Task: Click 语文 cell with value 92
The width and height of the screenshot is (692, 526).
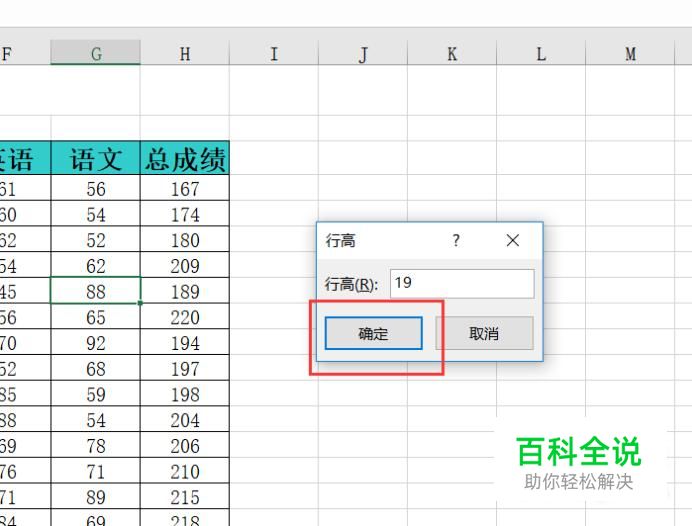Action: click(x=96, y=343)
